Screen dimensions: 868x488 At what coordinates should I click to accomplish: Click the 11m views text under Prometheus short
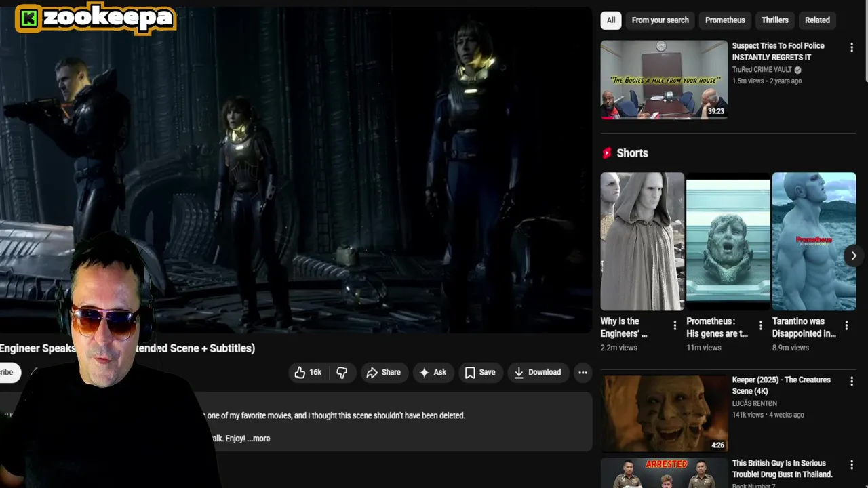coord(703,348)
